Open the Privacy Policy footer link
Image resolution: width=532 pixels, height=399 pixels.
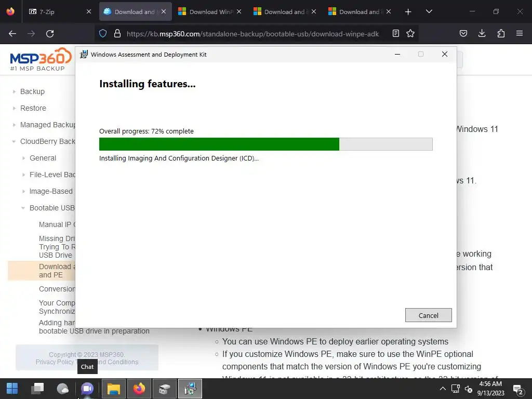click(55, 362)
